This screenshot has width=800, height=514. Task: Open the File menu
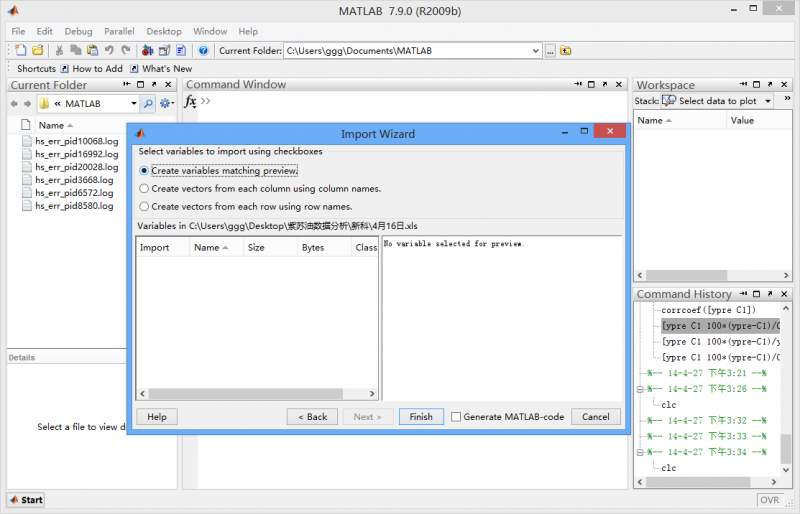pyautogui.click(x=18, y=31)
